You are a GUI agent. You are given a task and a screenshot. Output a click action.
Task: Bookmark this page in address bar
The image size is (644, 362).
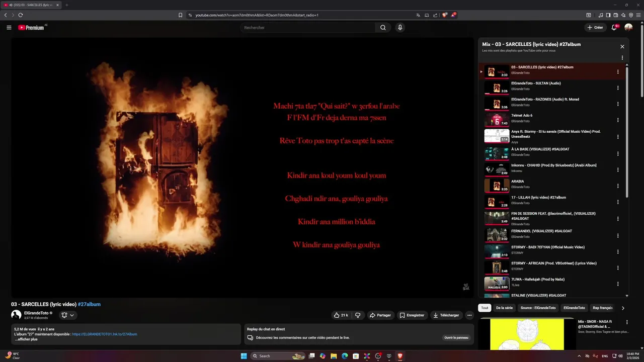point(181,15)
